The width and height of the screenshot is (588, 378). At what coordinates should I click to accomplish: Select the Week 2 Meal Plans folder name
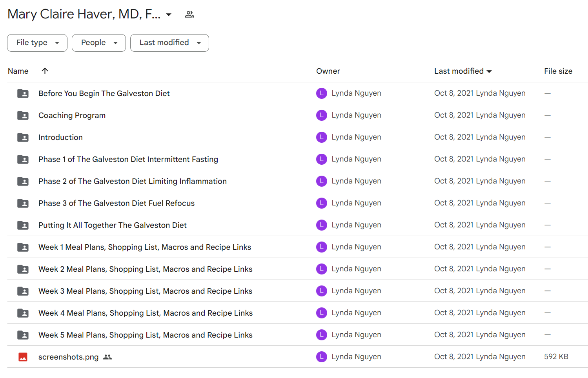coord(146,269)
